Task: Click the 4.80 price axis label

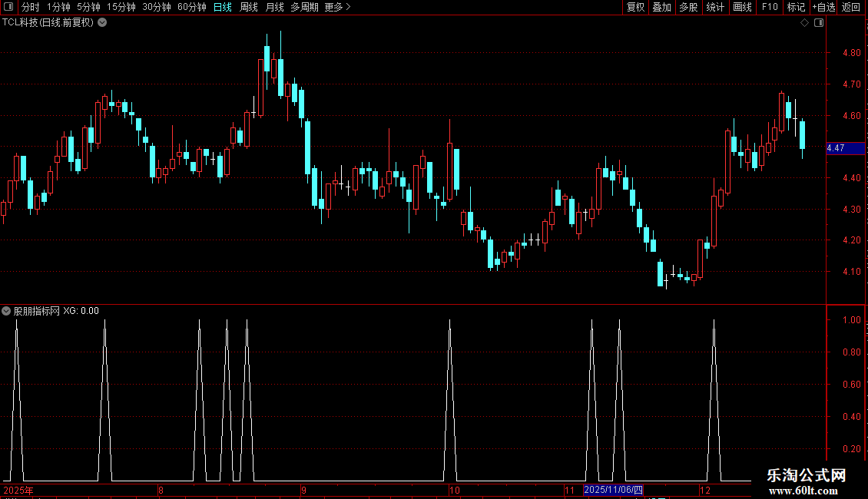Action: (x=851, y=53)
